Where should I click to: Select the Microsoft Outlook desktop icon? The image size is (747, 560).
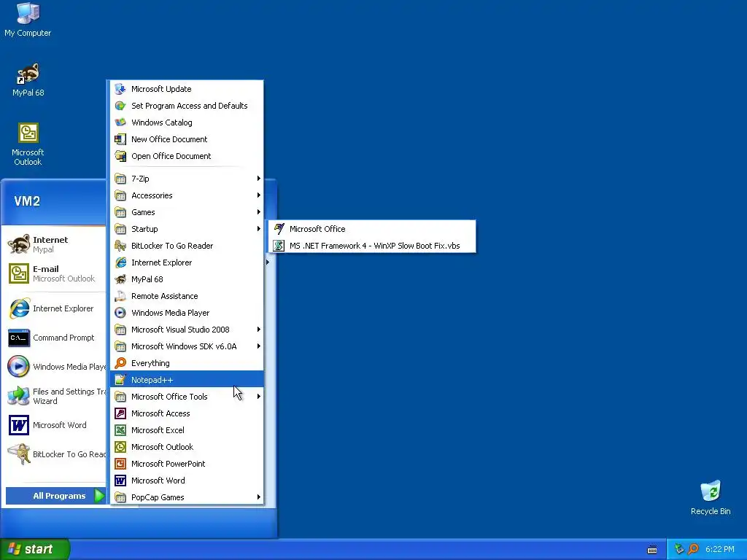click(x=28, y=144)
